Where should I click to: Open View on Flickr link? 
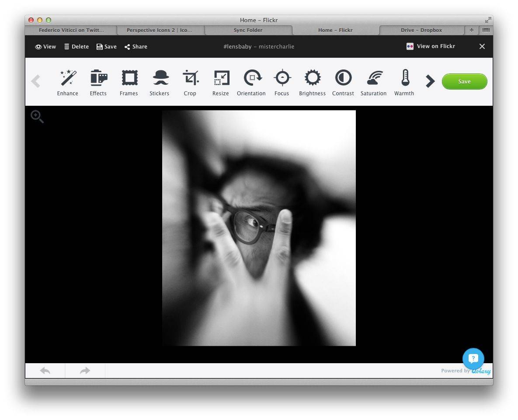(431, 46)
